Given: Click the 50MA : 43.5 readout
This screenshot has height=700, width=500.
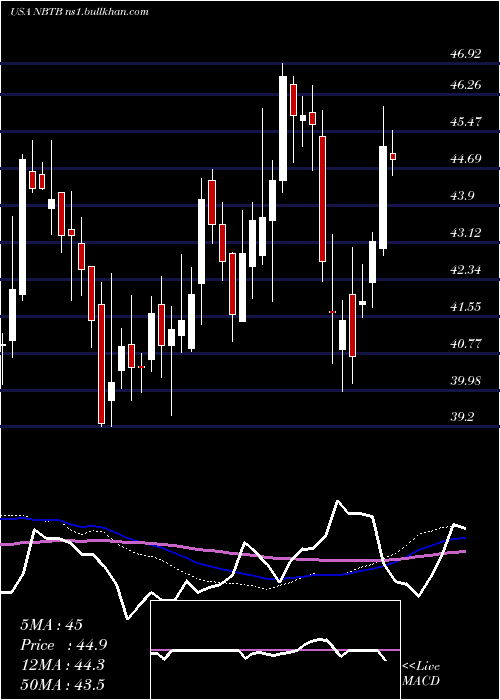Looking at the screenshot, I should (x=62, y=684).
